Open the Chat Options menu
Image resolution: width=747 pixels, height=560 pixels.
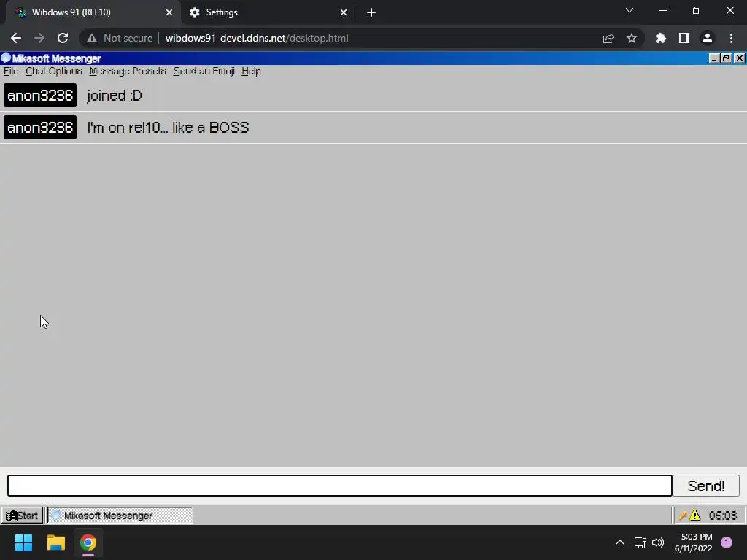(x=54, y=71)
